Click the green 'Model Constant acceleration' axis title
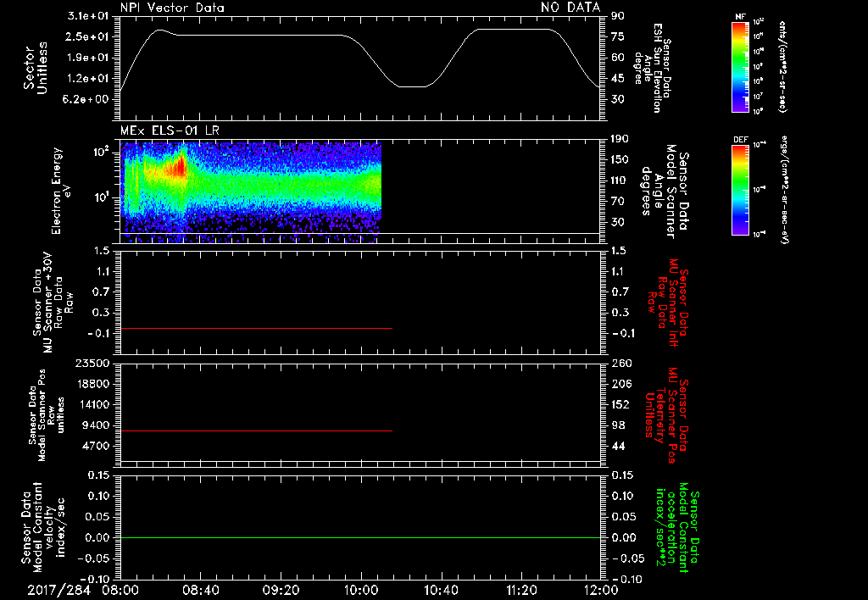 click(x=676, y=529)
